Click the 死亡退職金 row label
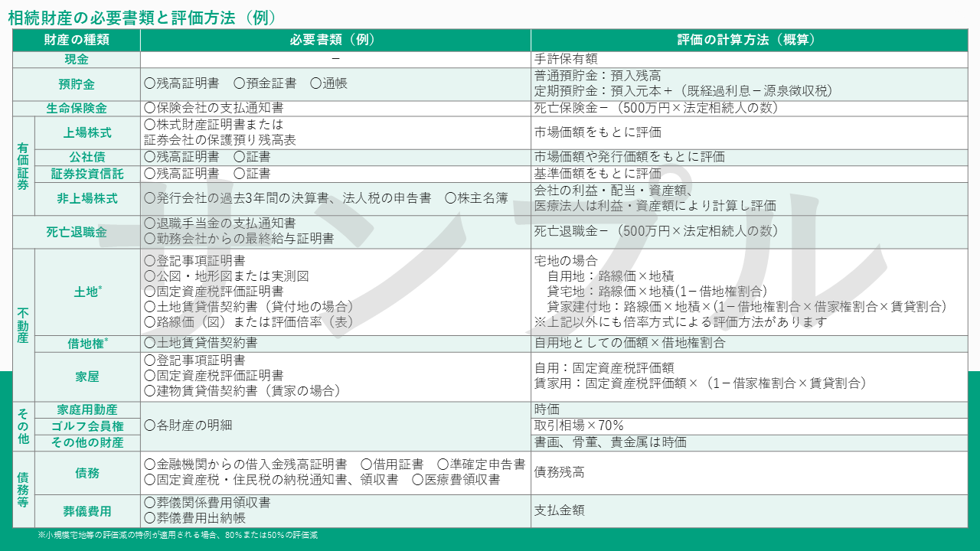980x551 pixels. 77,232
